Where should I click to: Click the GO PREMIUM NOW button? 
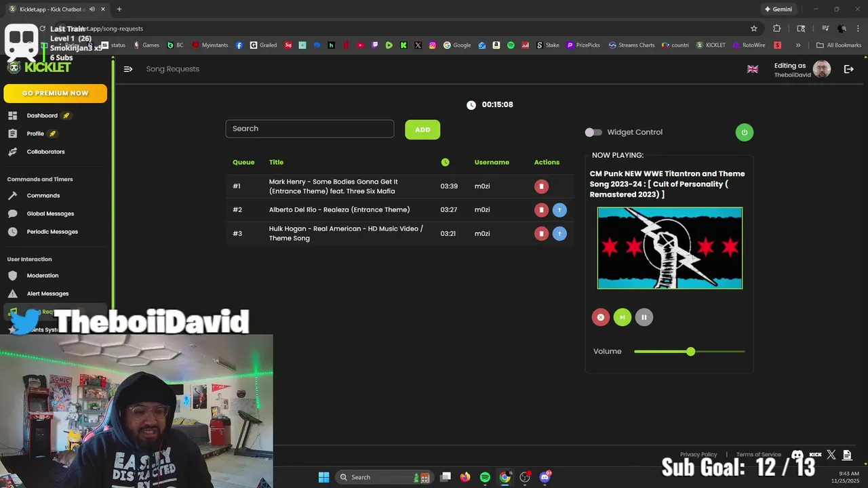coord(55,94)
